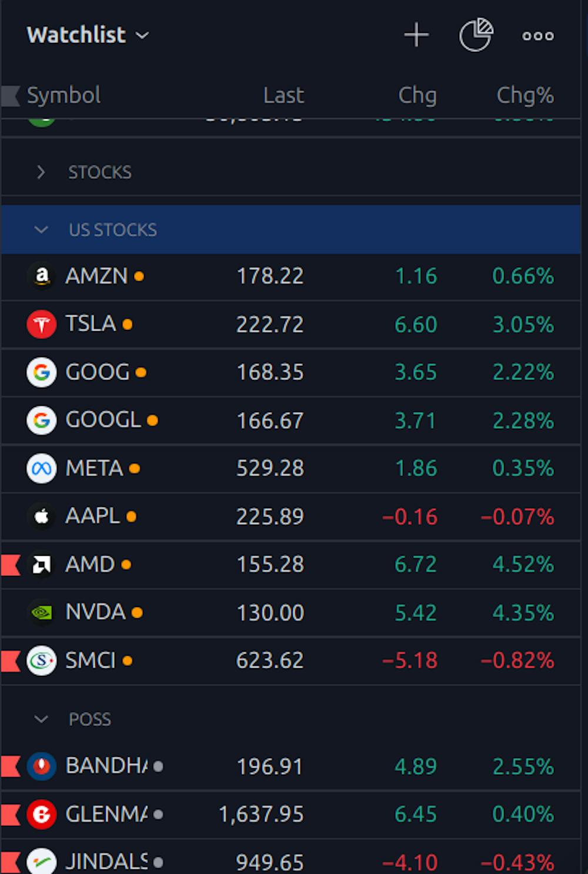
Task: Open the three-dot watchlist options menu
Action: [537, 36]
